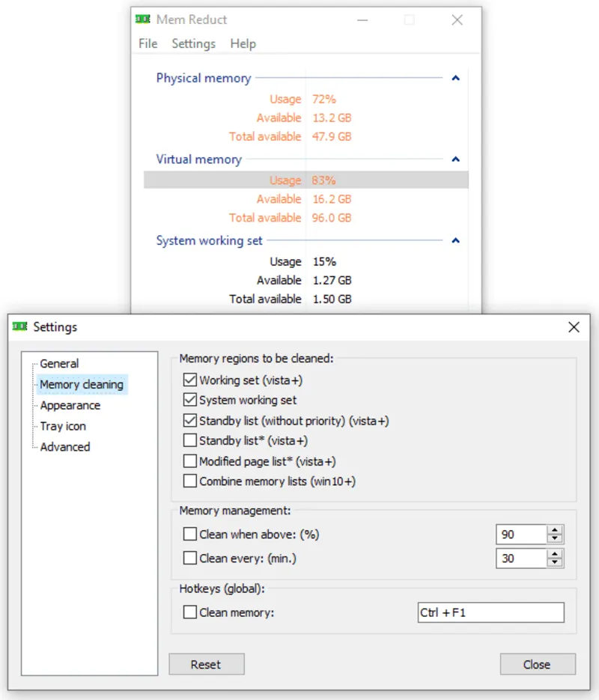Screen dimensions: 599x700
Task: Click the Settings window title bar icon
Action: click(20, 327)
